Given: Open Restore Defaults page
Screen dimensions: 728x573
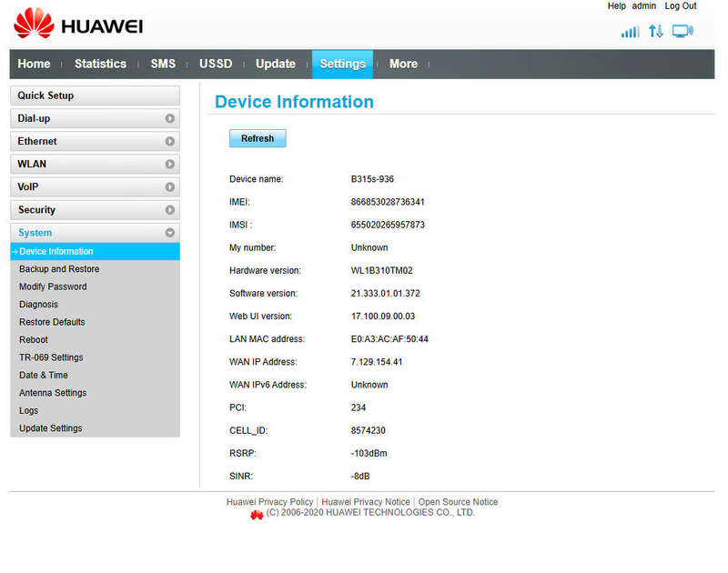Looking at the screenshot, I should [x=52, y=322].
